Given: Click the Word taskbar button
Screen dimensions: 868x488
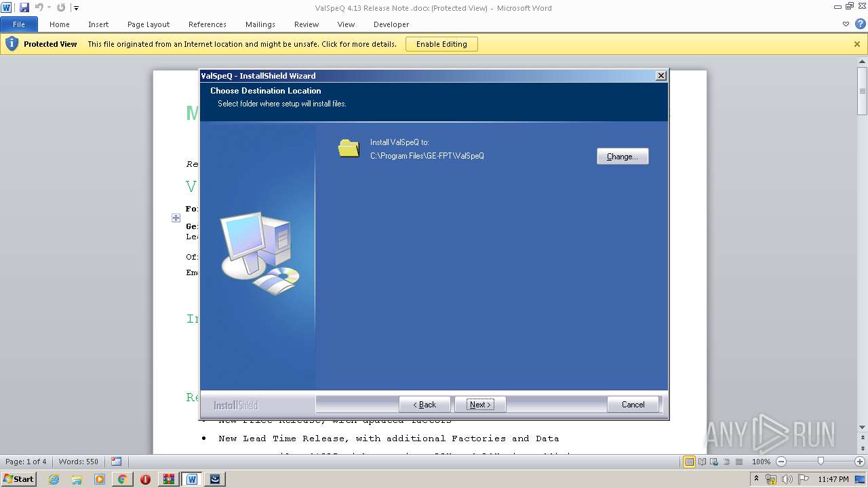Looking at the screenshot, I should coord(192,479).
